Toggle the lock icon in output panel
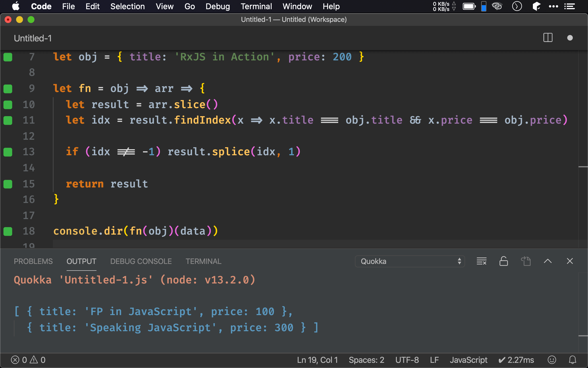This screenshot has width=588, height=368. point(503,261)
